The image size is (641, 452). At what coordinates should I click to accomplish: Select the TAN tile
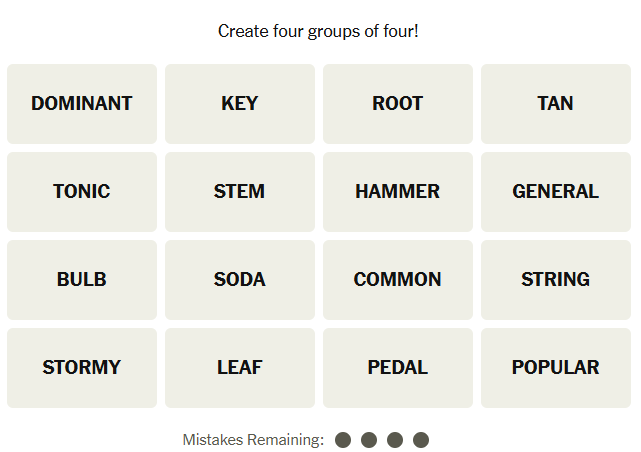click(x=556, y=104)
